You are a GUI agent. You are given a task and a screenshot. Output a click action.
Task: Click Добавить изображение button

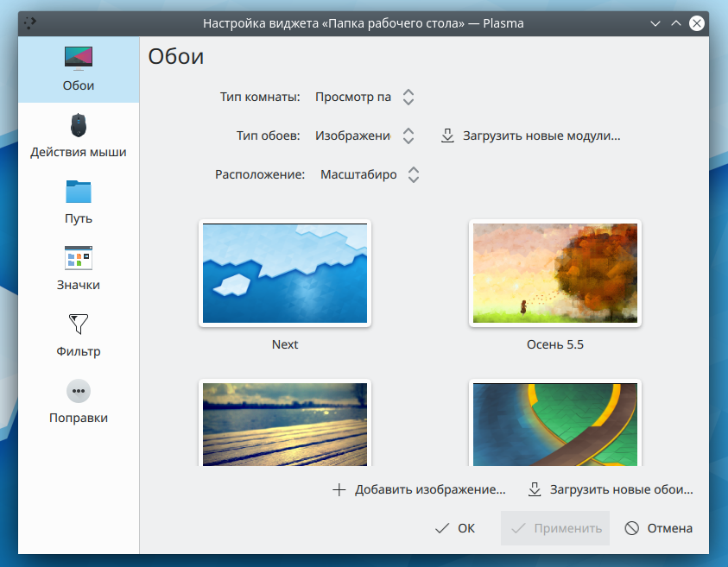(x=419, y=489)
